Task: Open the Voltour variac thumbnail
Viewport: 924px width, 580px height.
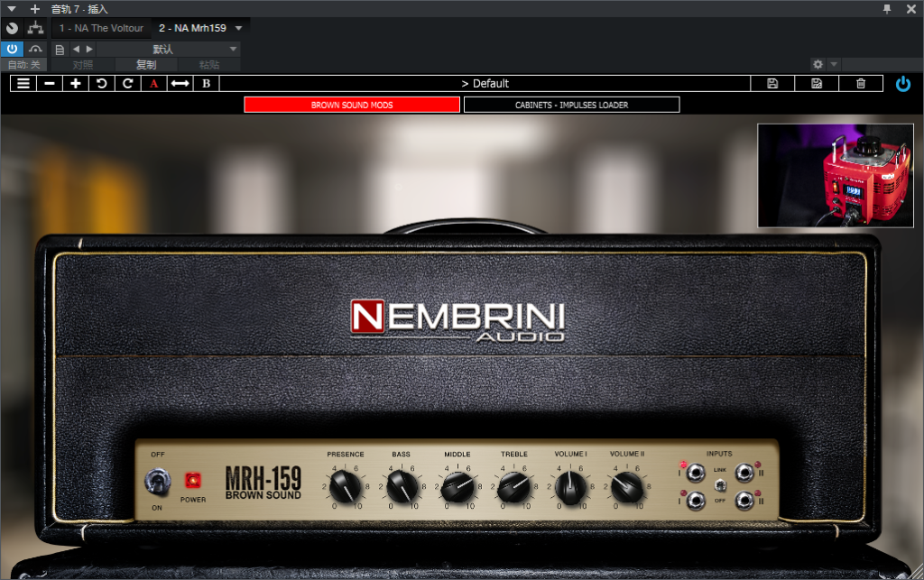Action: click(836, 176)
